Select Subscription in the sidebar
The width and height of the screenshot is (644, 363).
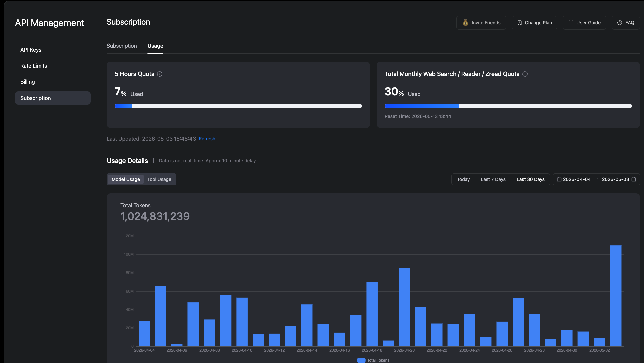coord(53,98)
